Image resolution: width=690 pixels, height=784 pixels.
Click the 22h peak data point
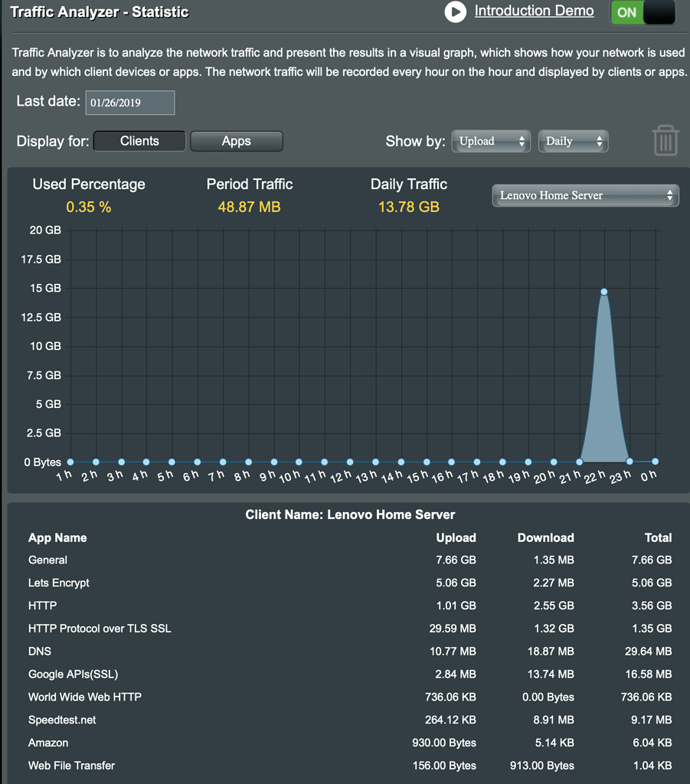(604, 292)
